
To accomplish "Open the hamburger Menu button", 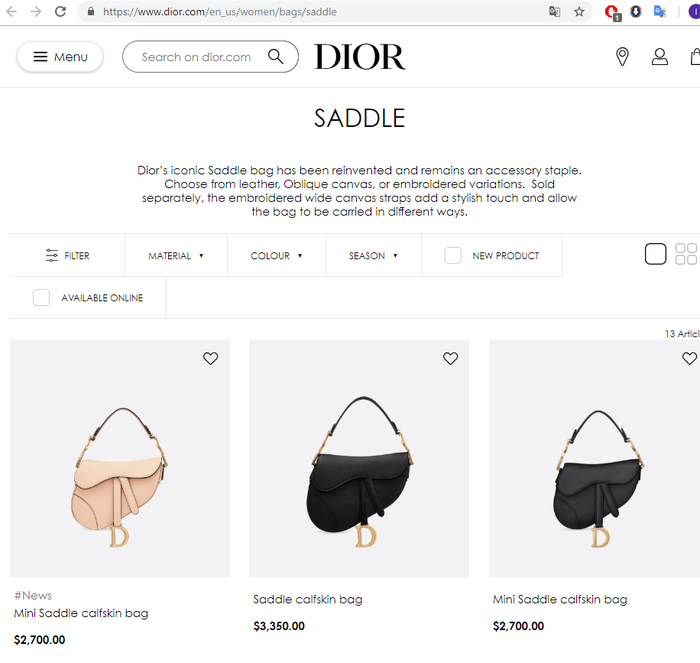I will coord(60,57).
